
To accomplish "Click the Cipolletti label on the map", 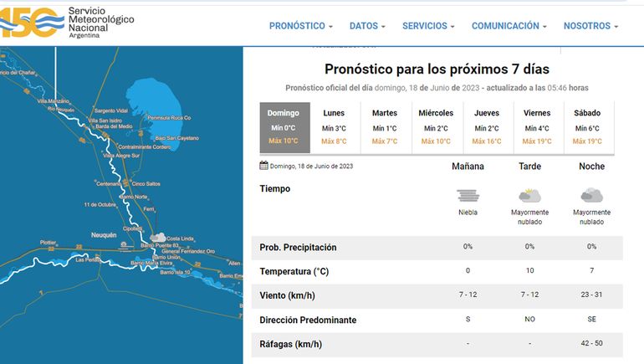I will click(132, 228).
